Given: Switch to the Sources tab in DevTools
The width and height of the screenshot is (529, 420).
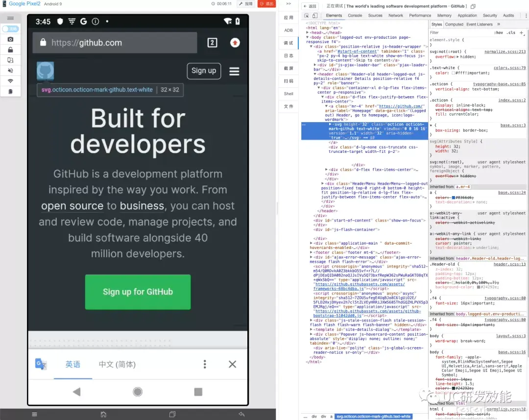Looking at the screenshot, I should [x=375, y=16].
